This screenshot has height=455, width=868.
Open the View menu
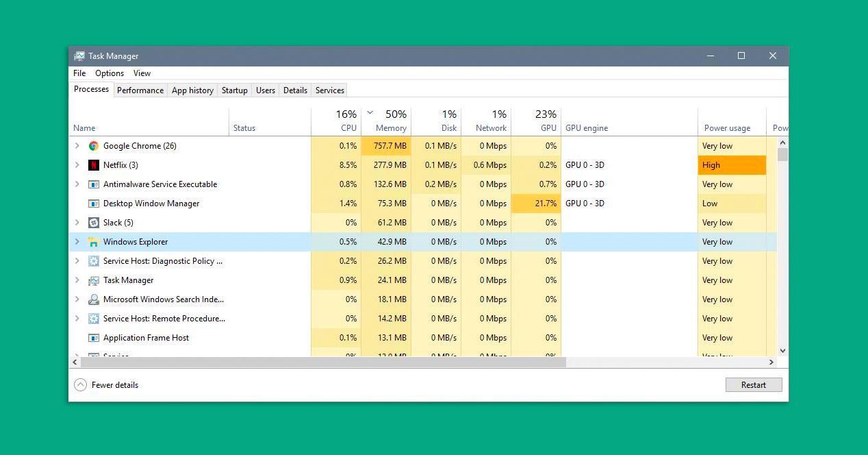click(142, 73)
